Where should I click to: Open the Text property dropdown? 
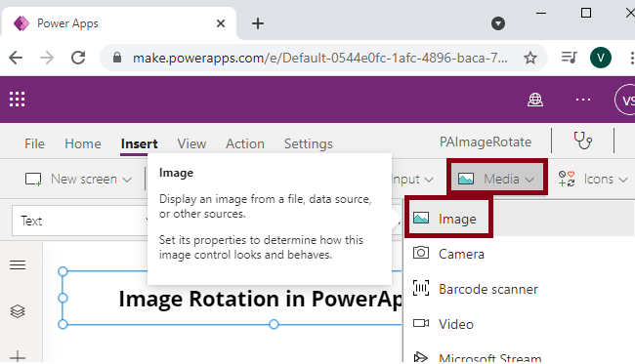coord(81,221)
